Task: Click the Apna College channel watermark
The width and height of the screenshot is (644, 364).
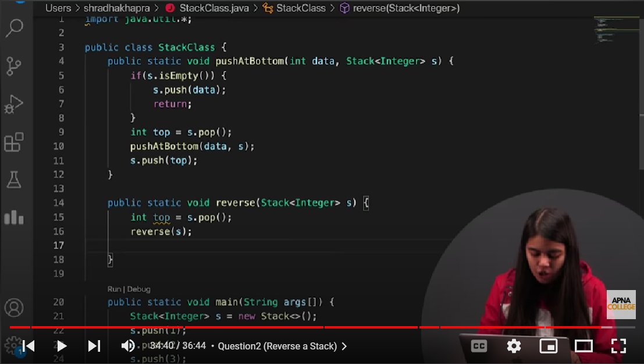Action: tap(621, 305)
